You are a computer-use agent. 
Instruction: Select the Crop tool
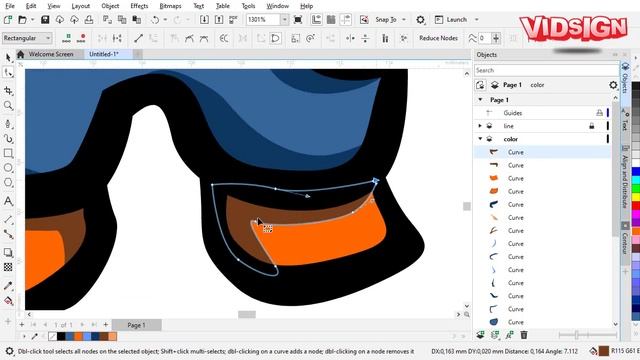coord(8,91)
